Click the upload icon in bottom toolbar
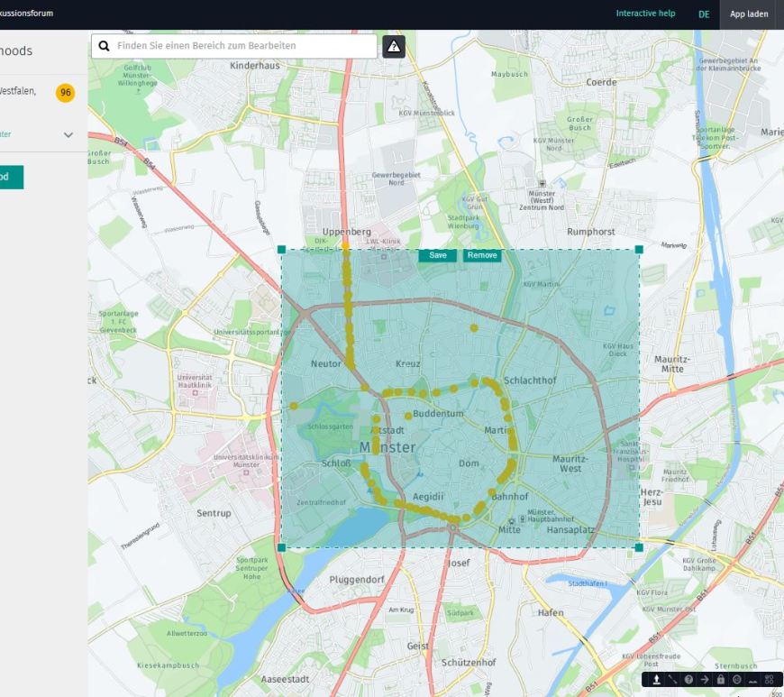This screenshot has width=784, height=697. (657, 679)
